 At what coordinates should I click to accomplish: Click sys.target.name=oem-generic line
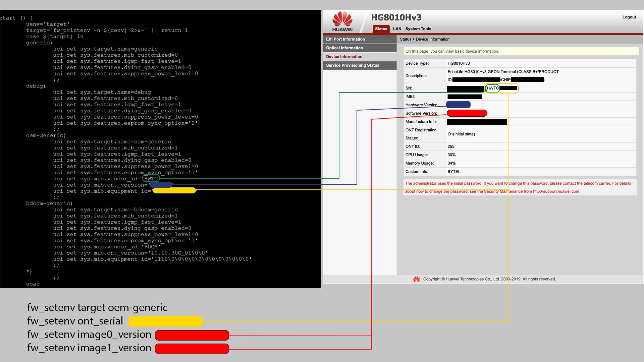click(112, 142)
